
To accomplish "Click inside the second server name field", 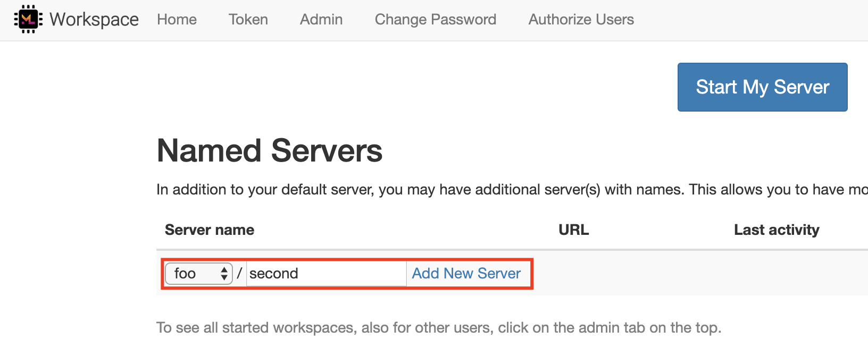I will [x=327, y=273].
